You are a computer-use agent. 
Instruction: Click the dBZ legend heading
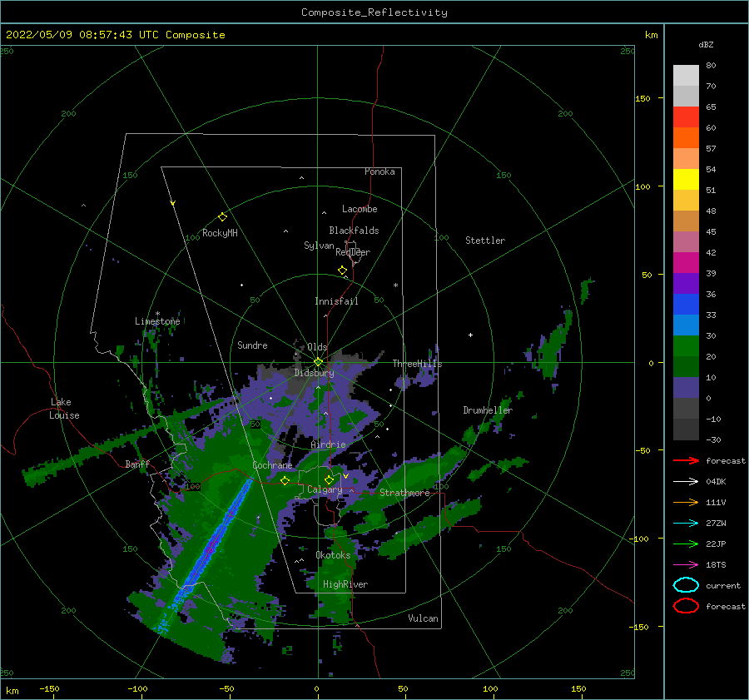706,44
